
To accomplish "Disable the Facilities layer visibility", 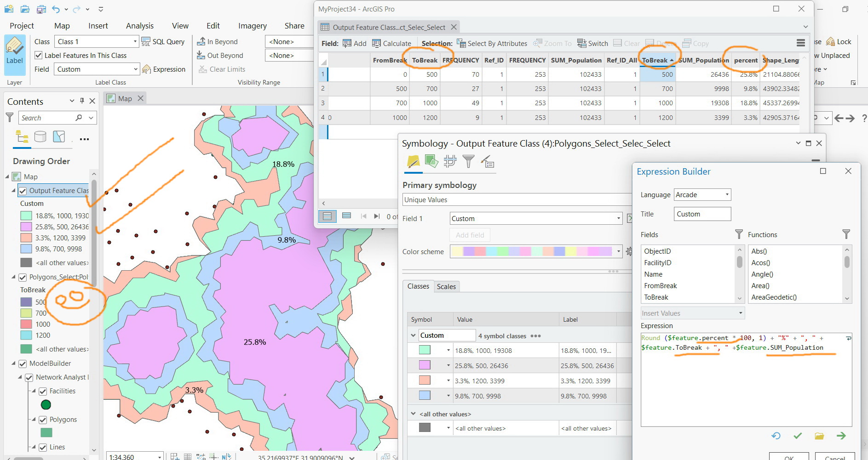I will [x=43, y=391].
